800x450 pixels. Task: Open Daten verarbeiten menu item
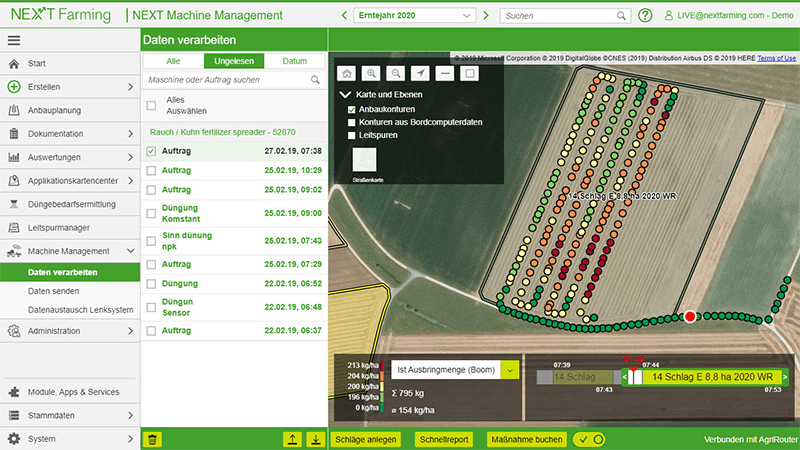(70, 272)
